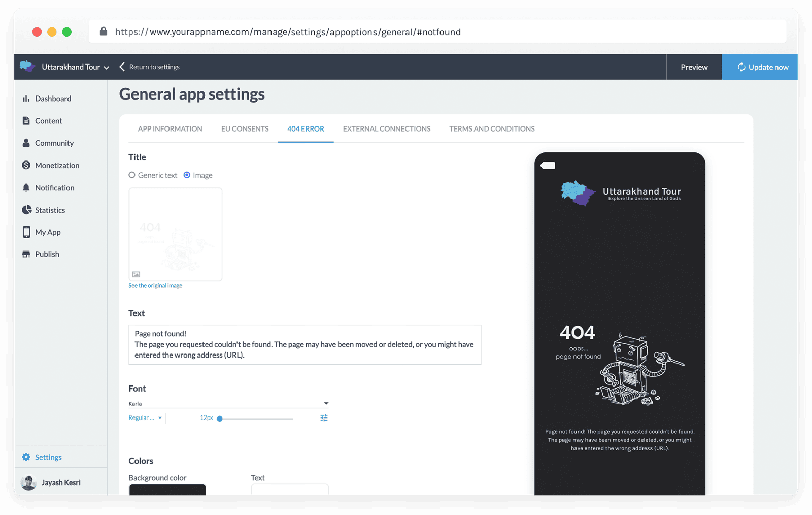Click the Content document icon
The image size is (812, 515).
point(26,121)
